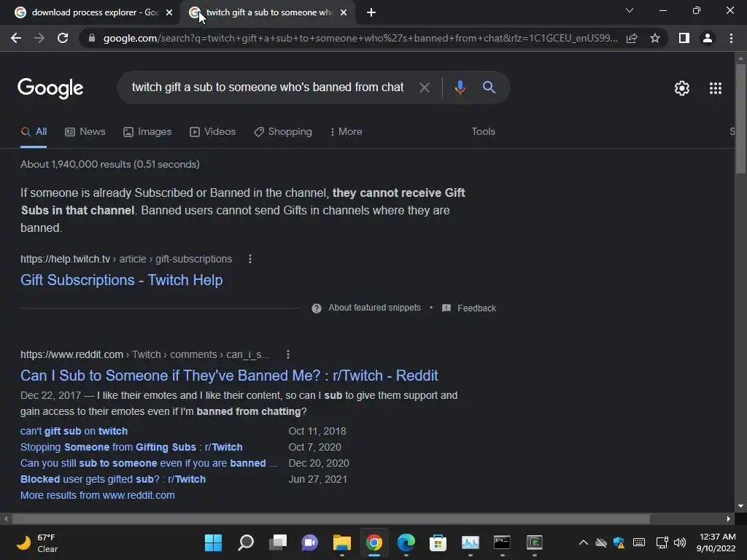Click the forward navigation arrow
The height and width of the screenshot is (560, 747).
pos(39,38)
